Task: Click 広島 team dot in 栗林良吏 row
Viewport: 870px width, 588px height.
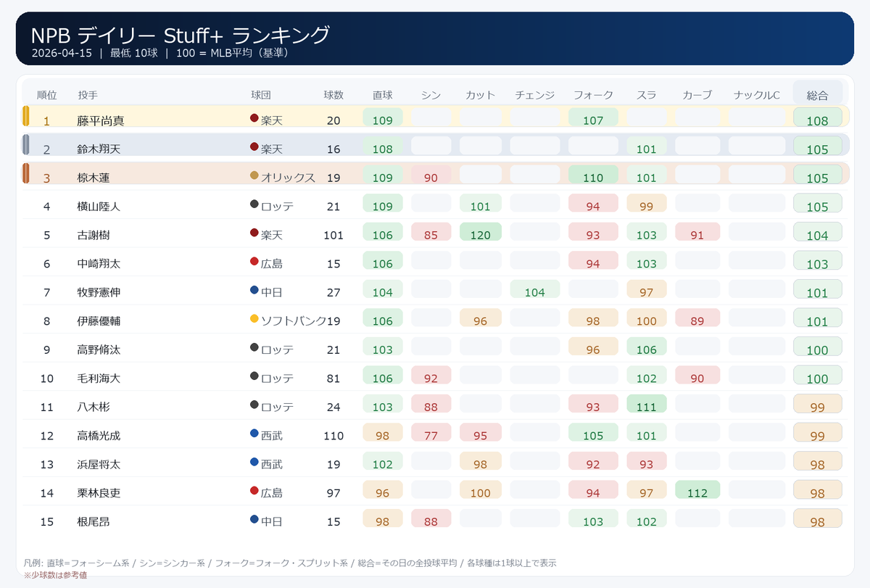Action: tap(254, 490)
